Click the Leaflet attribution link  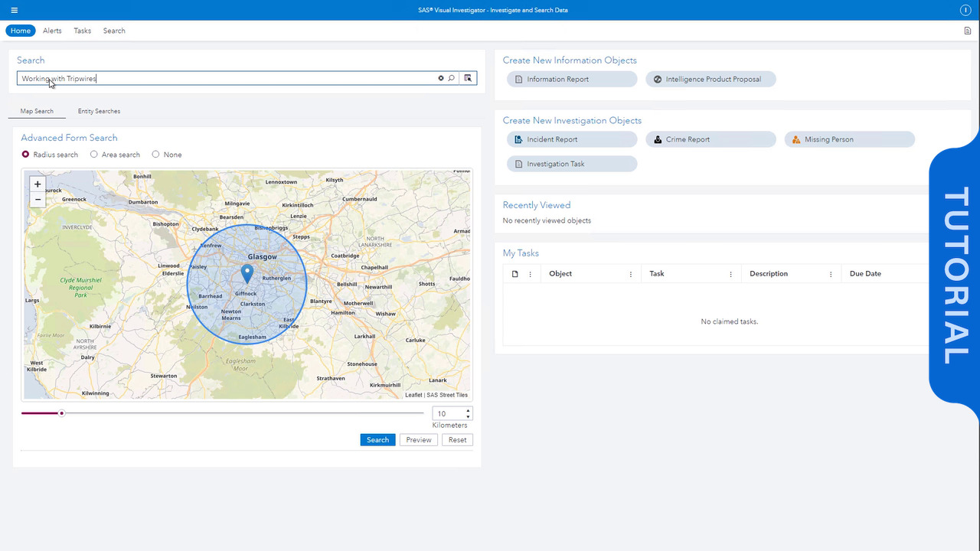[x=413, y=395]
